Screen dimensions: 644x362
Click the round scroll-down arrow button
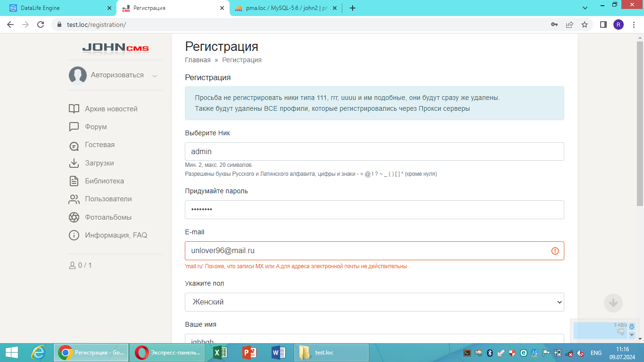pyautogui.click(x=613, y=303)
